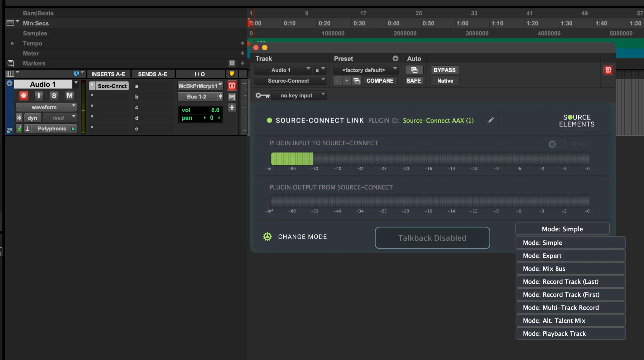Open the Markers window icon
The height and width of the screenshot is (360, 644).
click(x=232, y=63)
